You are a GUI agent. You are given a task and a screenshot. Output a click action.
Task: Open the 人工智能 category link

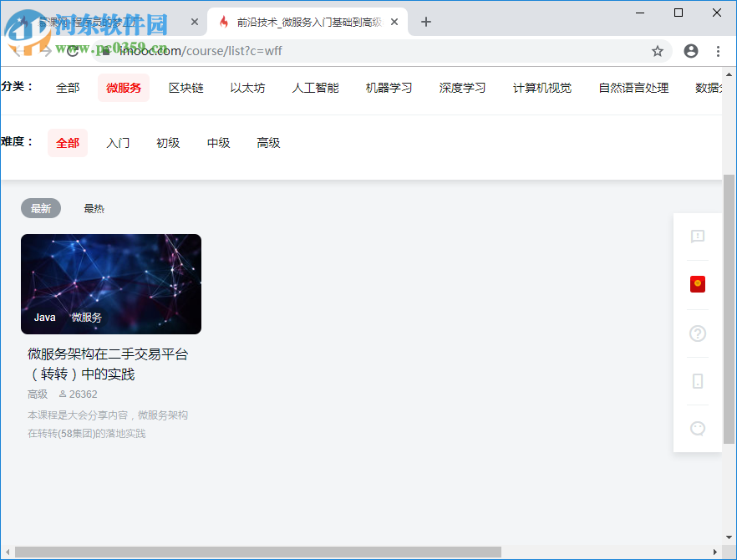tap(315, 87)
